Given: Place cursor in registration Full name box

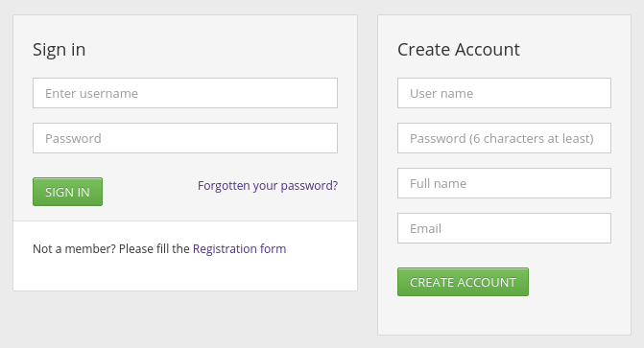Looking at the screenshot, I should (505, 183).
